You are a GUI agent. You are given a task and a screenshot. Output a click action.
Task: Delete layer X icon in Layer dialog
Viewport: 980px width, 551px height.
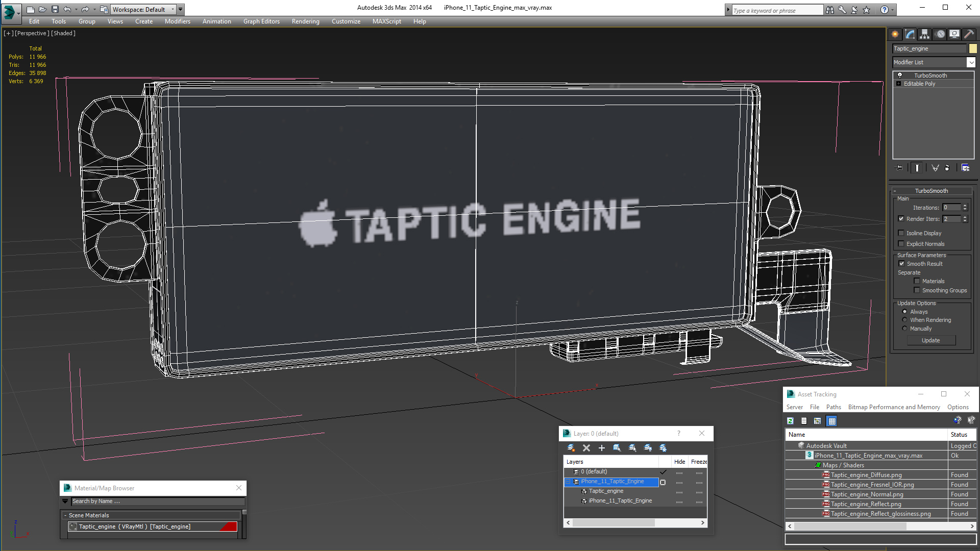click(586, 448)
